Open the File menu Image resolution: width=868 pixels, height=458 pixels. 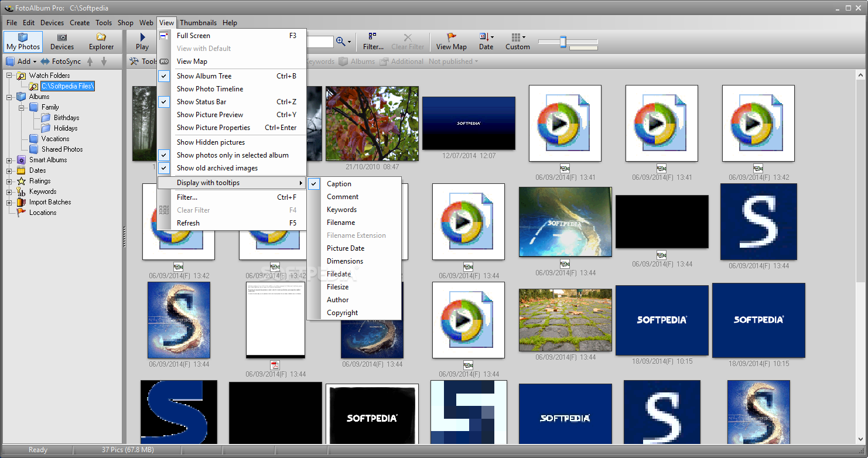[x=12, y=23]
